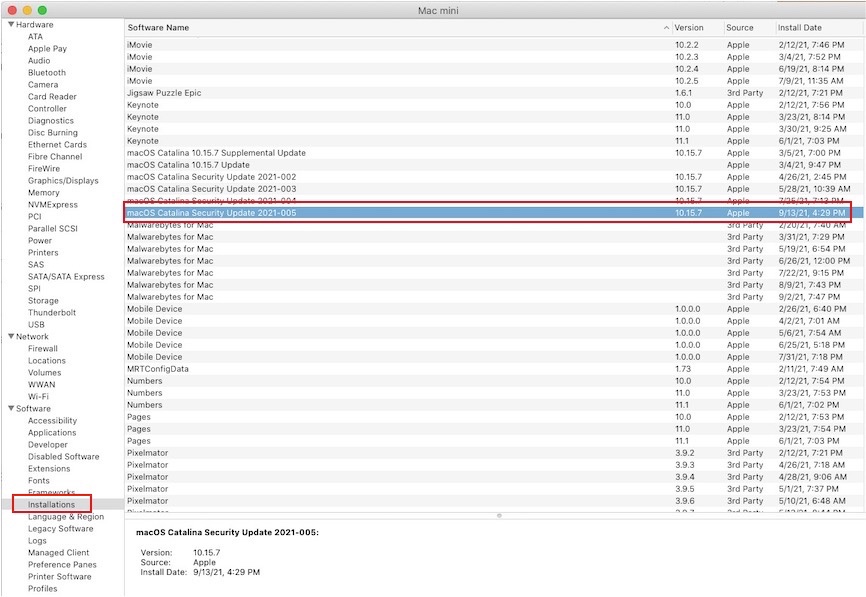Select iMovie version 10.2.5 row

click(494, 81)
